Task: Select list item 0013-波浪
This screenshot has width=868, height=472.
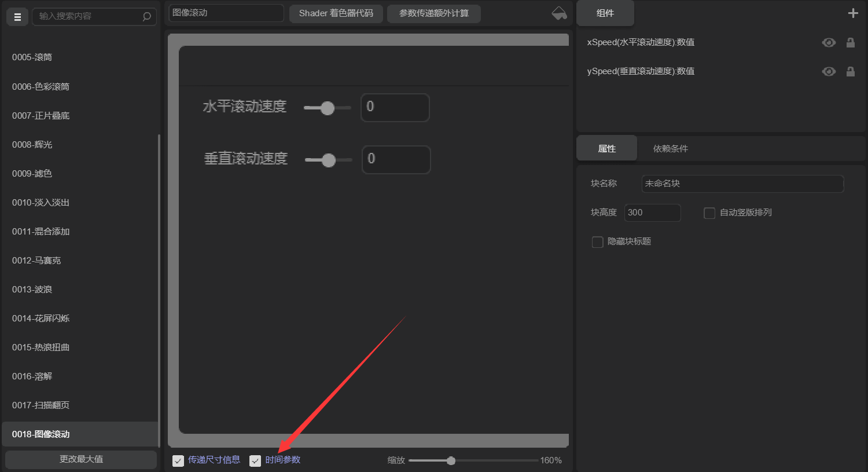Action: click(x=80, y=289)
